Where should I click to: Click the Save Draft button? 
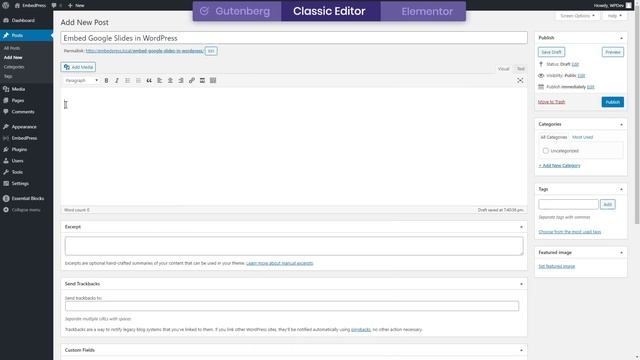[x=551, y=52]
